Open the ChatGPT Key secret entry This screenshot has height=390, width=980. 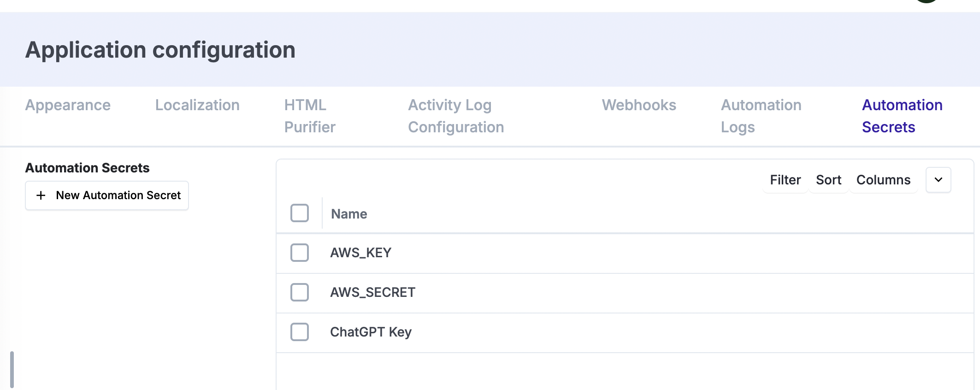coord(371,332)
